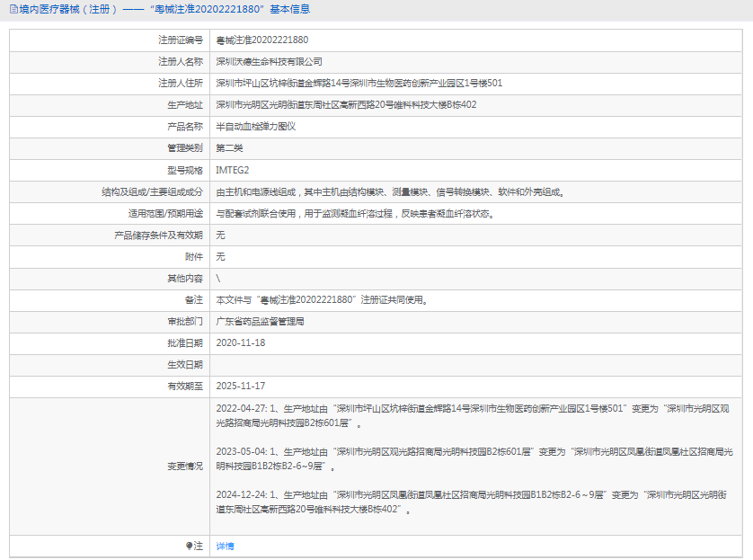This screenshot has width=753, height=560.
Task: Select product name 半自动血栓弹力图仪
Action: click(256, 127)
